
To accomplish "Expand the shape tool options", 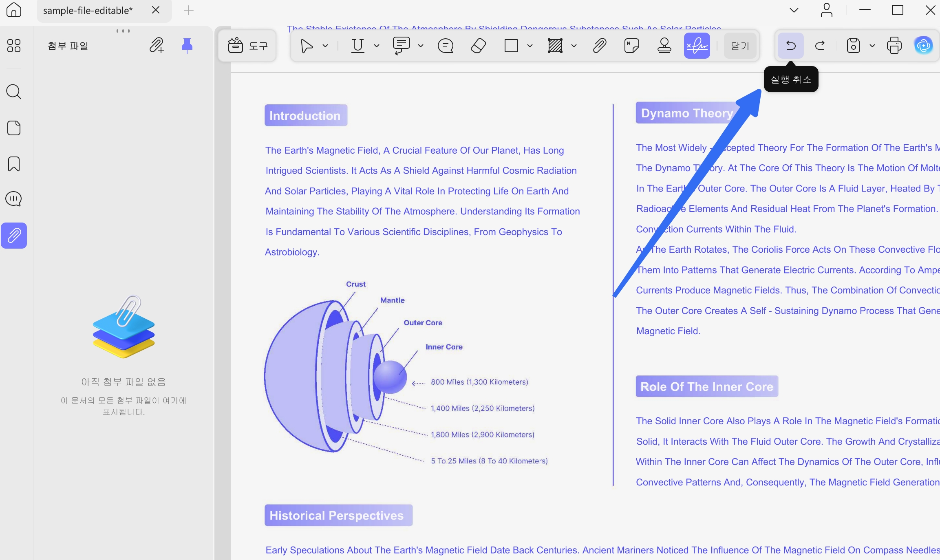I will click(530, 46).
